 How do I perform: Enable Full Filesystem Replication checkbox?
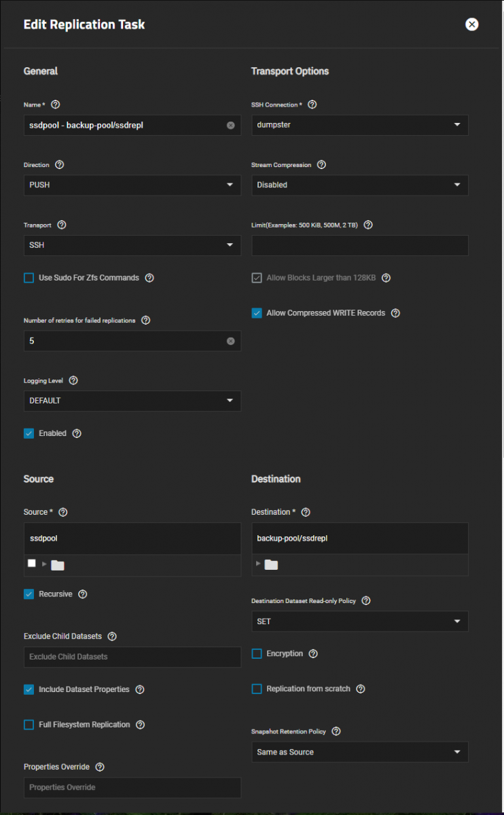point(29,725)
